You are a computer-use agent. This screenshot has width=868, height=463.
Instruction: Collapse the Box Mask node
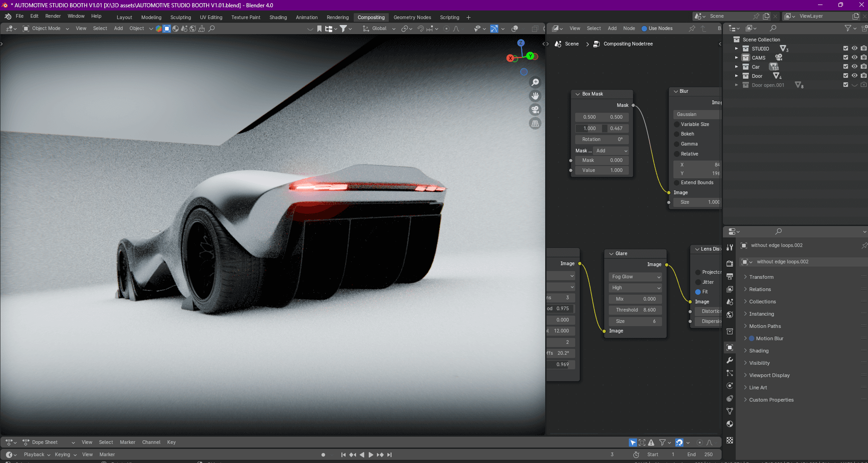click(x=577, y=94)
